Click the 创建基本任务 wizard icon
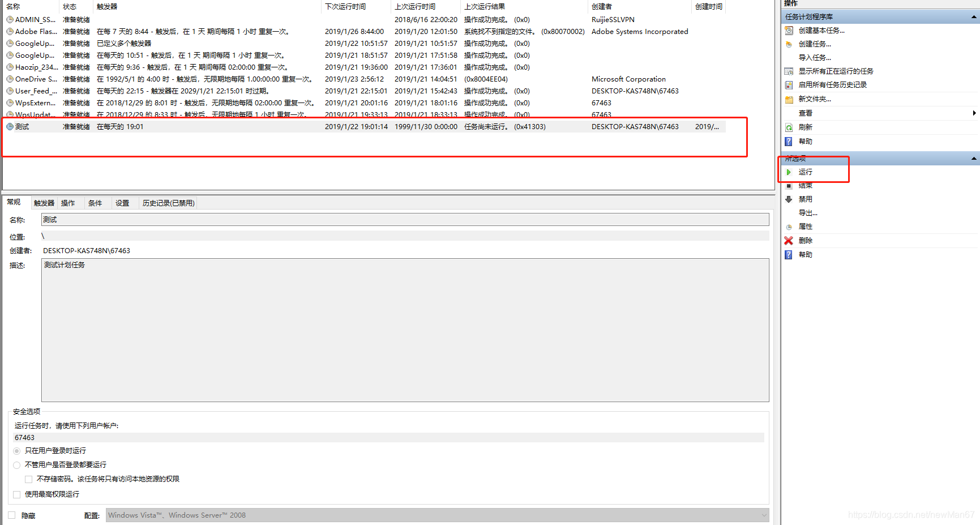 click(x=789, y=31)
